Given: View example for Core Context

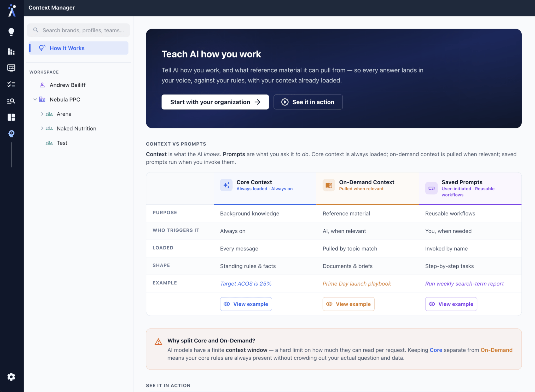Looking at the screenshot, I should tap(246, 304).
